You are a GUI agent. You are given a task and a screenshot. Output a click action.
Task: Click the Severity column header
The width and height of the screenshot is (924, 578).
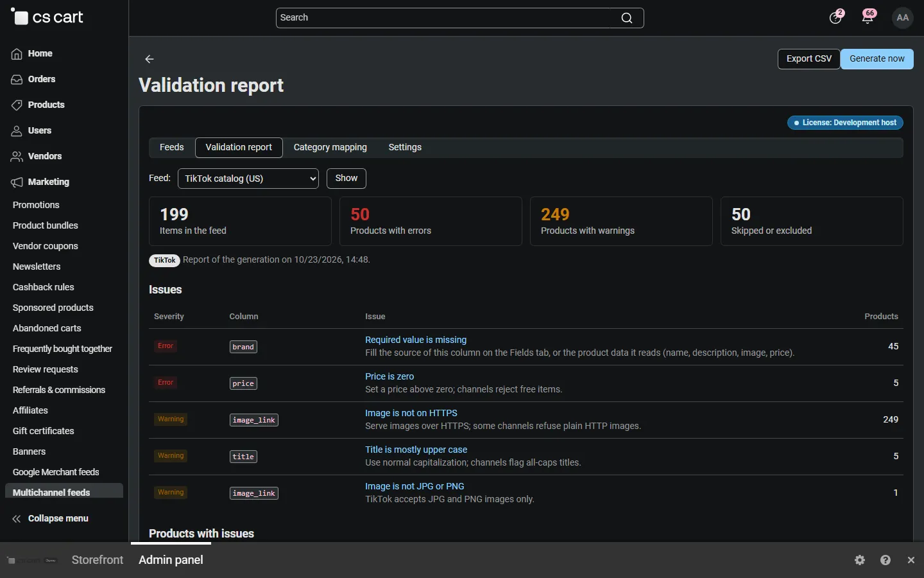pos(169,317)
